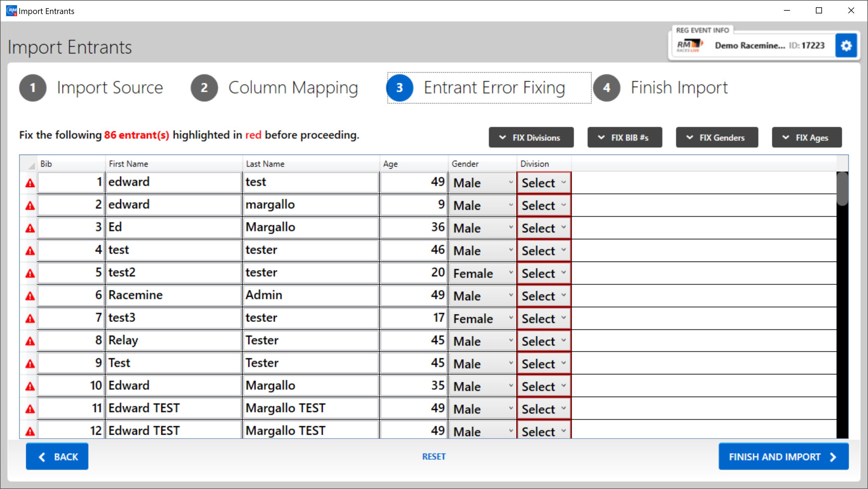The image size is (868, 489).
Task: Maximize the Import Entrants window
Action: click(819, 10)
